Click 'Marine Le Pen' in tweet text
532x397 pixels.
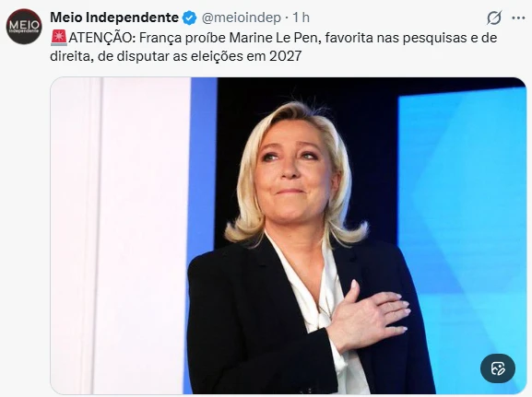pos(275,38)
